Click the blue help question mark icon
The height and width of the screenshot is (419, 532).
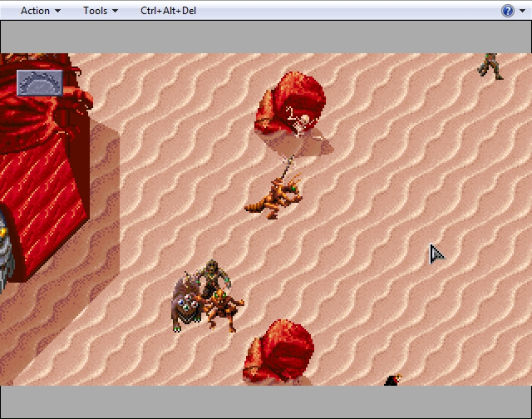point(508,11)
